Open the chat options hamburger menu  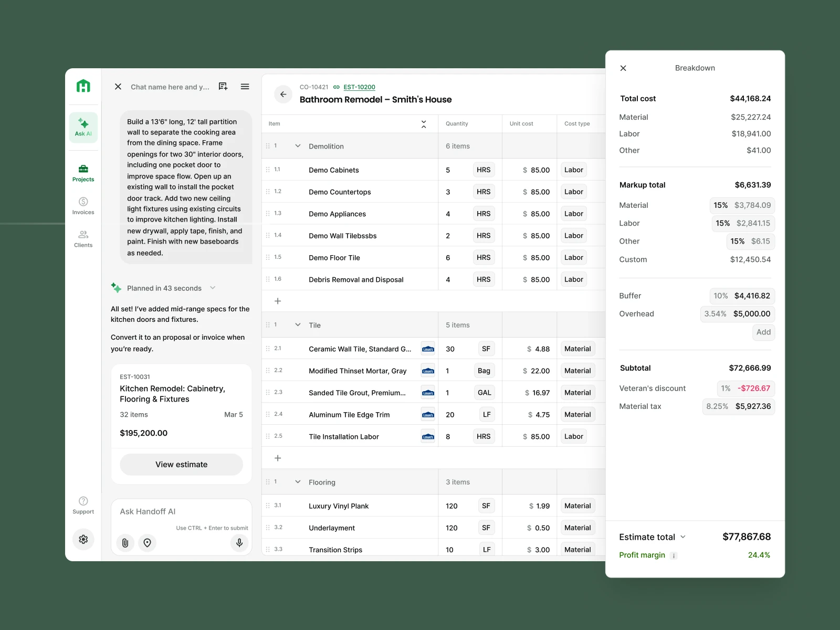coord(245,86)
